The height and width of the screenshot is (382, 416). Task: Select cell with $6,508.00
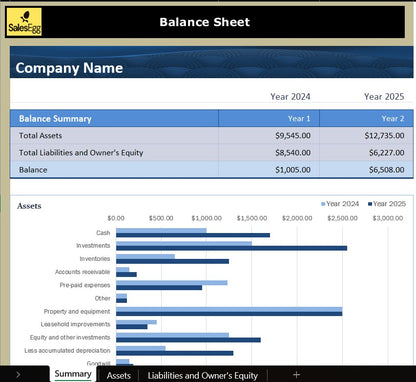(x=366, y=170)
